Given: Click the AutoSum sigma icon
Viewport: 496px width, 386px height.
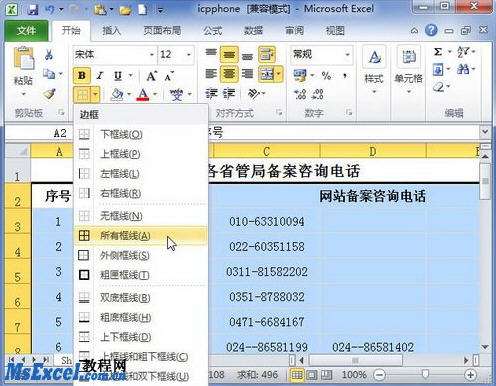Looking at the screenshot, I should [438, 52].
